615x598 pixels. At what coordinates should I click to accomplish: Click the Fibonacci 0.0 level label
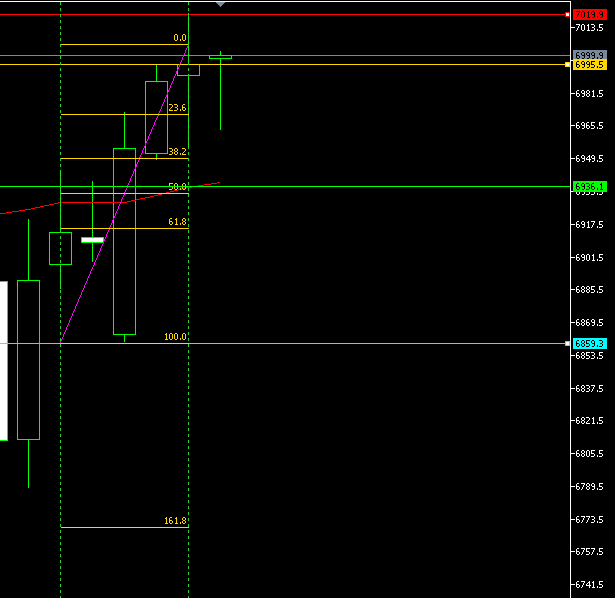click(180, 38)
